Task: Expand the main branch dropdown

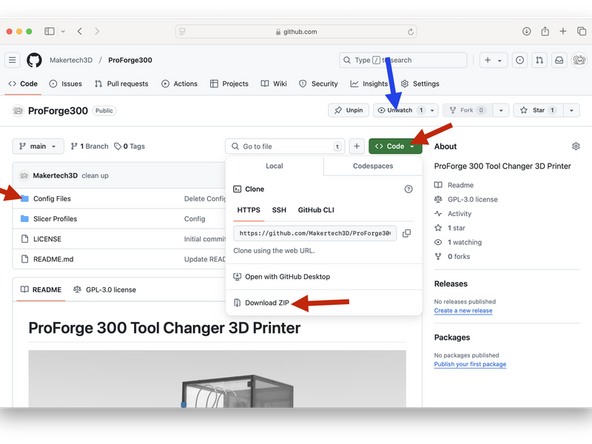Action: [38, 146]
